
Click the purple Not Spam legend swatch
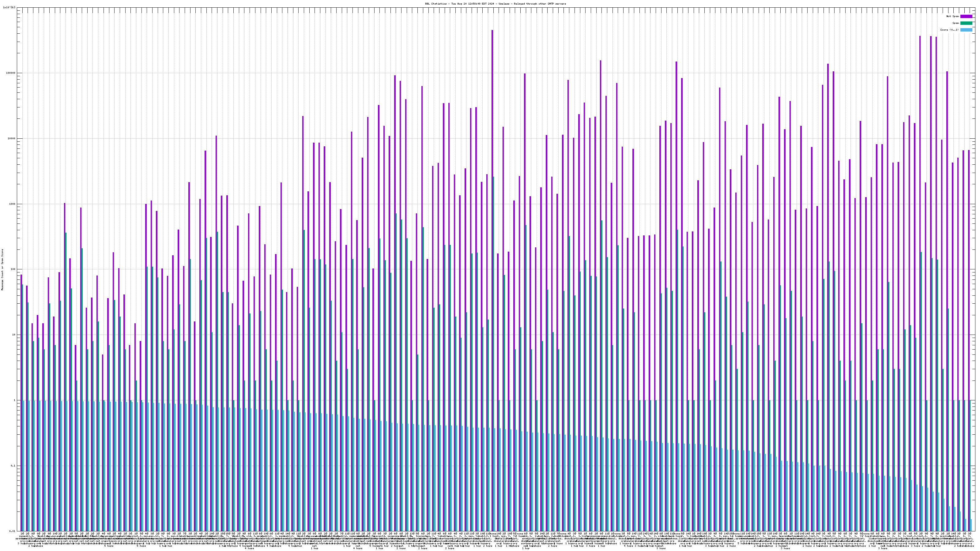pos(966,16)
